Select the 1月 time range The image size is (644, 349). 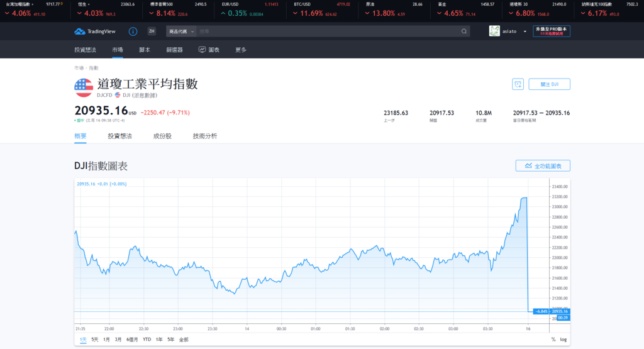106,340
